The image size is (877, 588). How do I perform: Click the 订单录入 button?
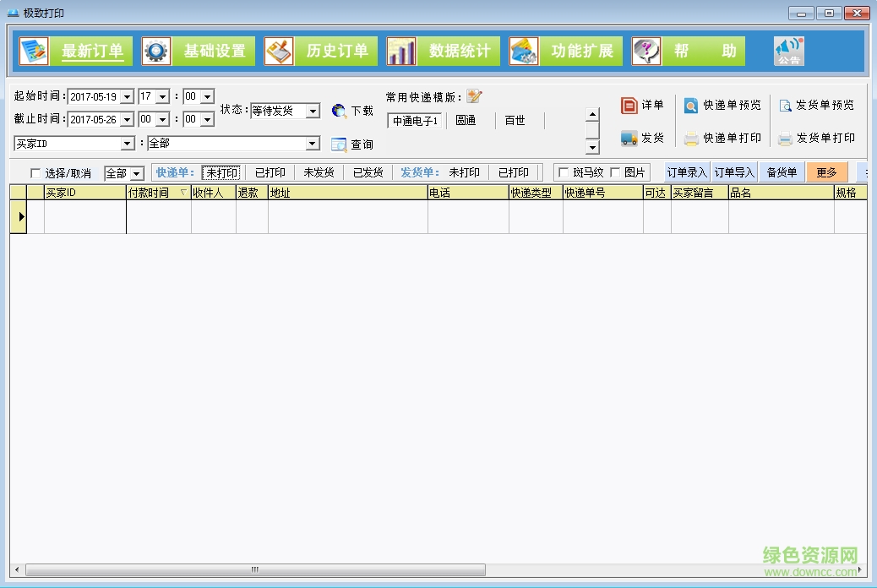click(x=687, y=172)
